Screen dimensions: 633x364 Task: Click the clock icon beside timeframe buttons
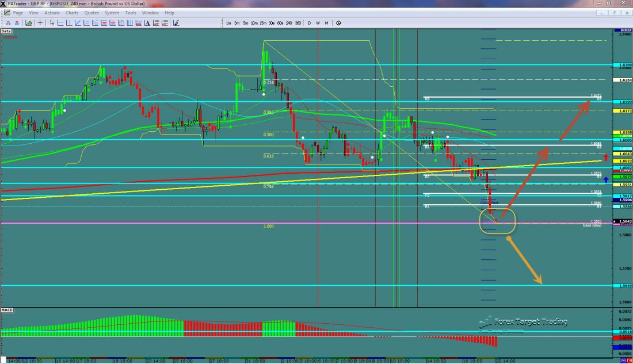[339, 23]
